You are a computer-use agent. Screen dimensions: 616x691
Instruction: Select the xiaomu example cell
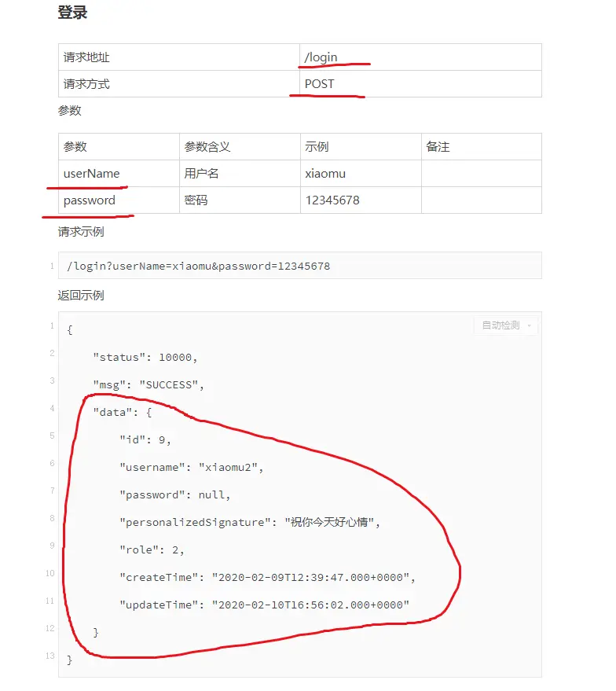[x=361, y=174]
